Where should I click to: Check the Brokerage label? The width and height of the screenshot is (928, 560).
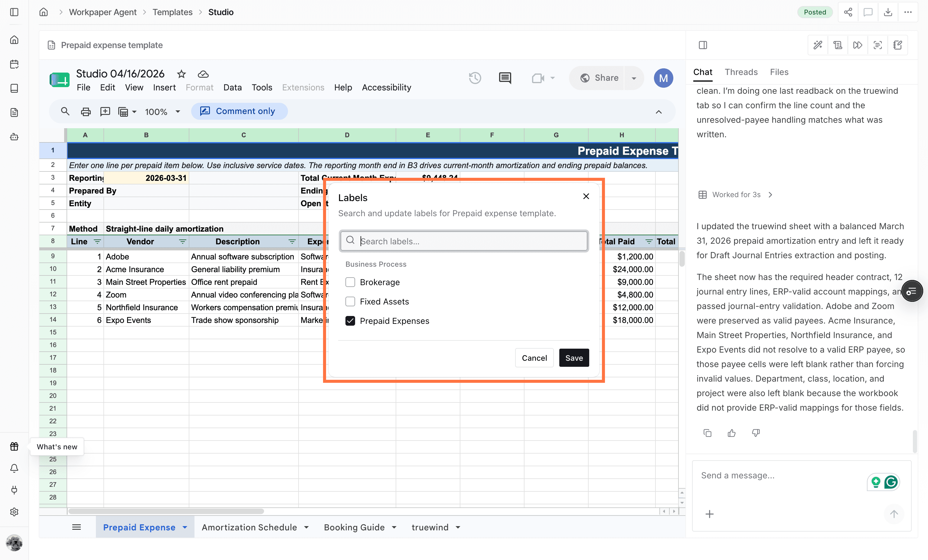click(350, 282)
